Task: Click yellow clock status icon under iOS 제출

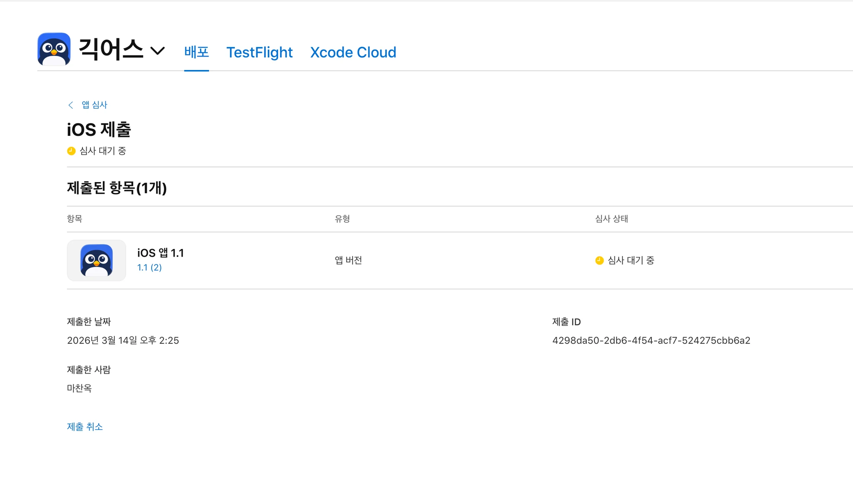Action: (71, 151)
